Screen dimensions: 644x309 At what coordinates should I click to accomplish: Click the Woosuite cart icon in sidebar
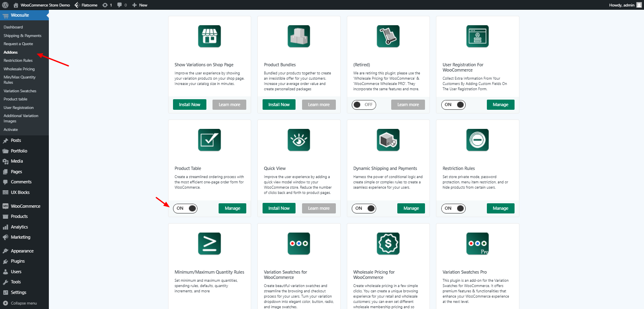click(x=5, y=15)
